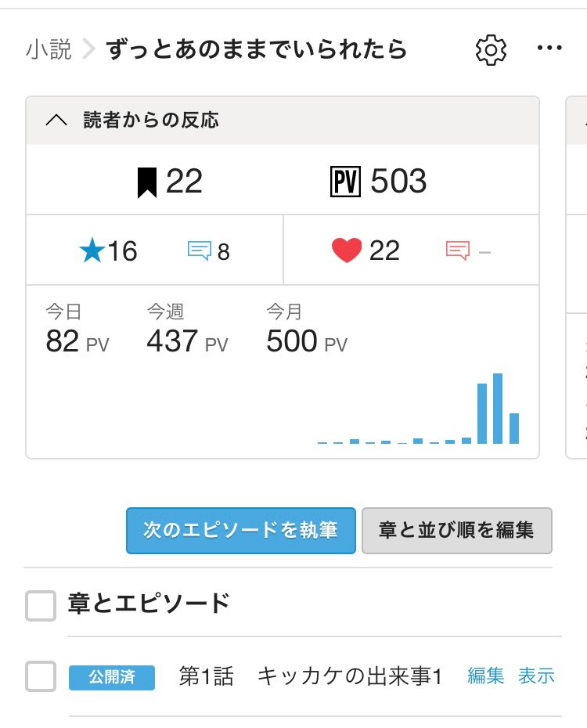This screenshot has height=728, width=587.
Task: Click the PV page view icon
Action: coord(345,182)
